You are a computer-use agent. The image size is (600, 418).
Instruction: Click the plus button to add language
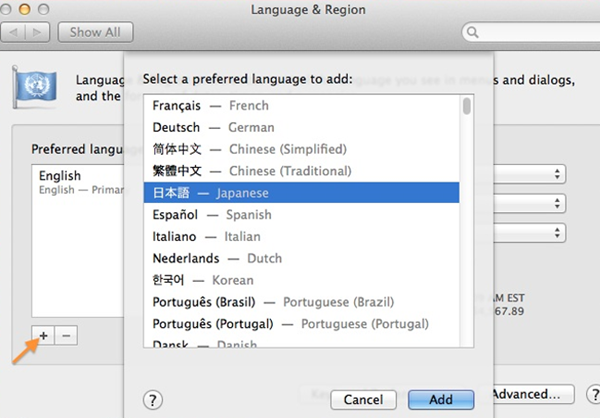point(43,336)
